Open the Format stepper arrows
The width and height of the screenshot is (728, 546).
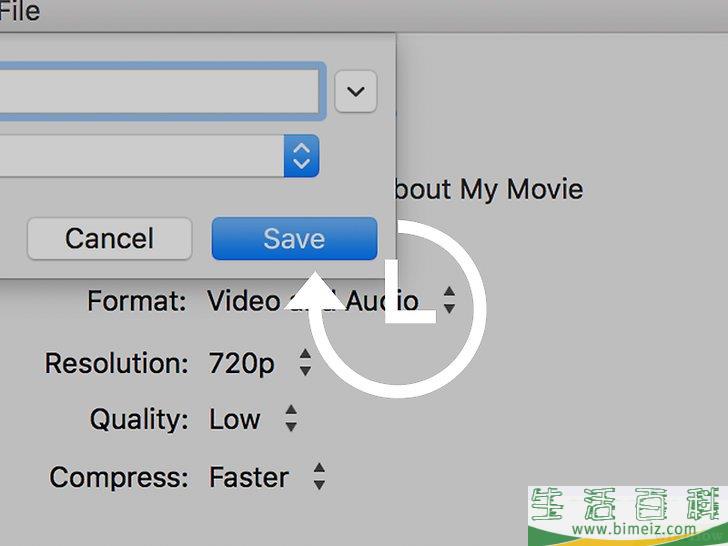coord(449,300)
